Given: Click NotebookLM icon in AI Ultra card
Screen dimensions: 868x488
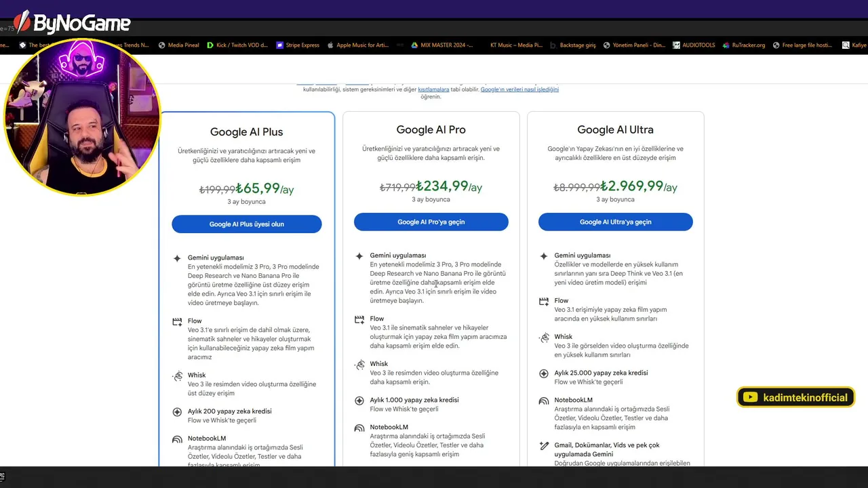Looking at the screenshot, I should (544, 401).
